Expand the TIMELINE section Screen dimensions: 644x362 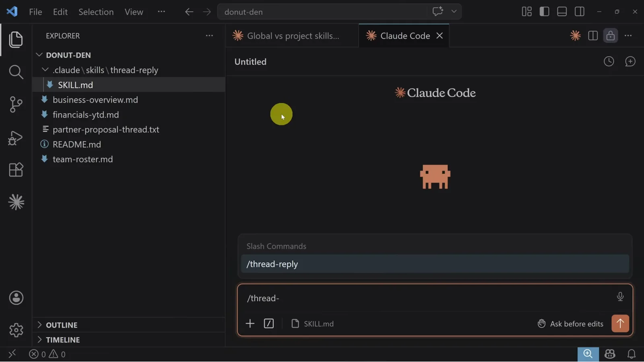(129, 339)
